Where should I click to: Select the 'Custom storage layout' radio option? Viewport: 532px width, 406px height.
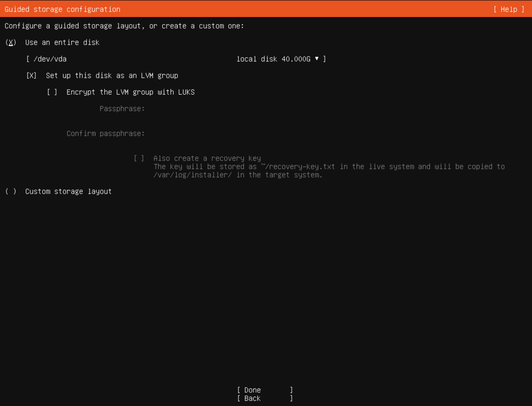coord(11,191)
